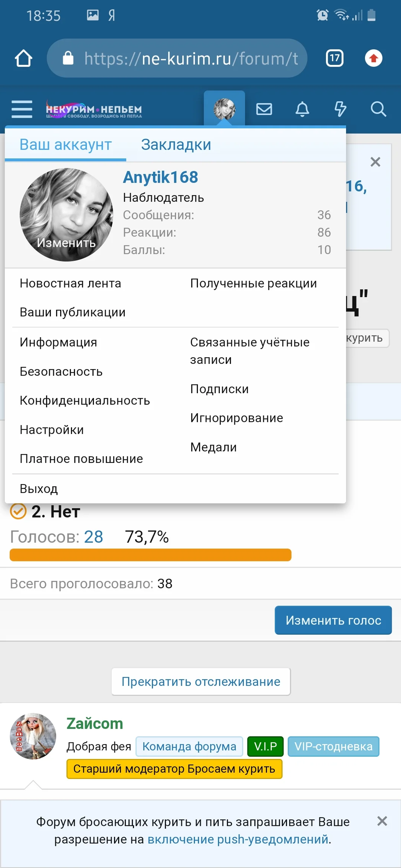Click Прекратить отслеживание button

tap(201, 682)
